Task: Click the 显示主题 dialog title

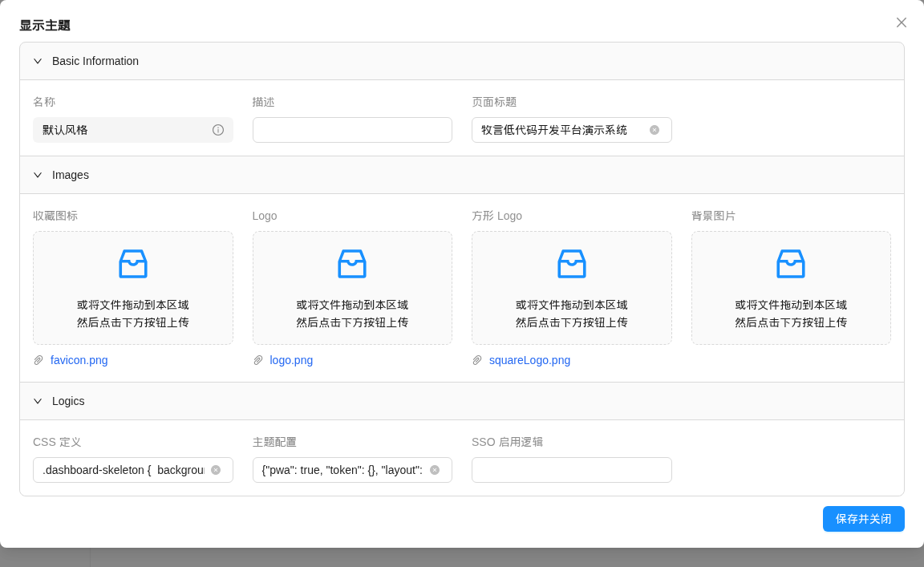Action: [45, 26]
